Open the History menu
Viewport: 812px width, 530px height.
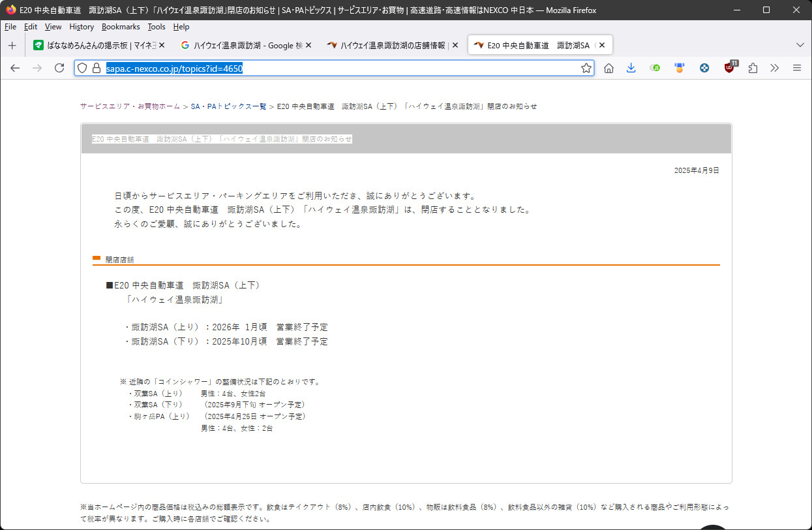[82, 27]
